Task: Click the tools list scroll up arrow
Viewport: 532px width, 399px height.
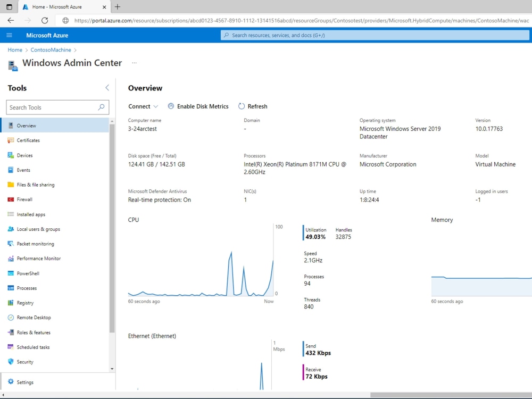Action: 112,121
